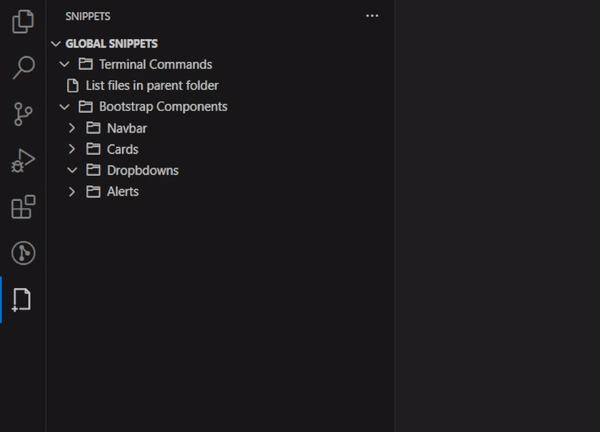This screenshot has height=432, width=600.
Task: Open the Run and Debug view
Action: 23,160
